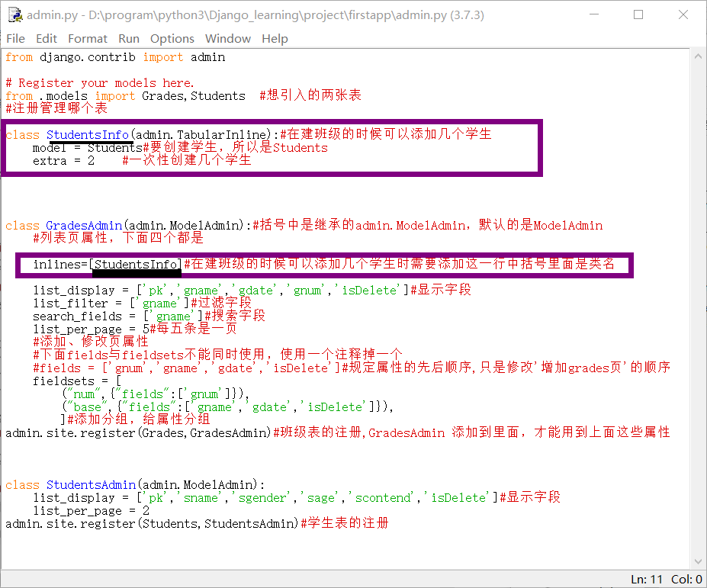Click the 'Col: 0' status bar entry
Image resolution: width=707 pixels, height=588 pixels.
pyautogui.click(x=686, y=580)
